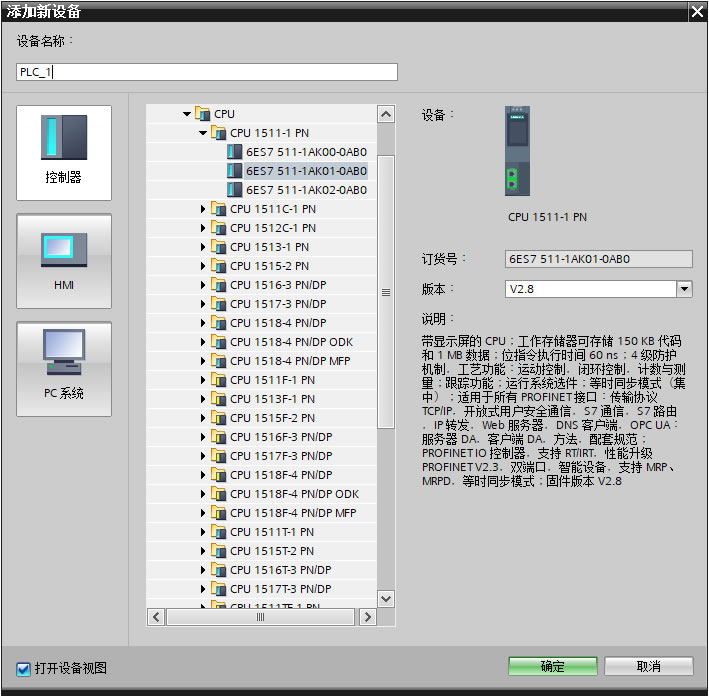Select tree item CPU 1518F-4 PN/DP ODK

[x=294, y=493]
